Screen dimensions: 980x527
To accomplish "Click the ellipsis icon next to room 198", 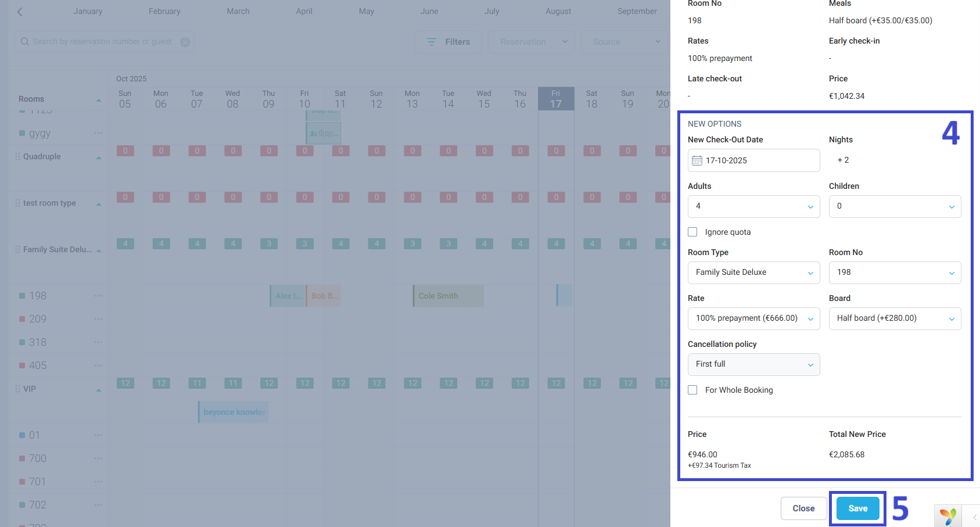I will [x=98, y=295].
